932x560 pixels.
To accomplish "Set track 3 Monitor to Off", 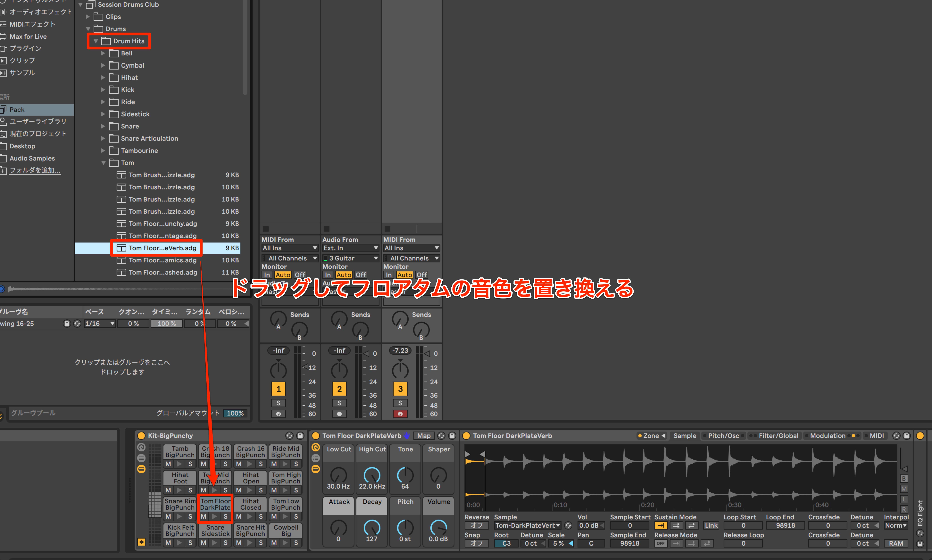I will [x=422, y=275].
